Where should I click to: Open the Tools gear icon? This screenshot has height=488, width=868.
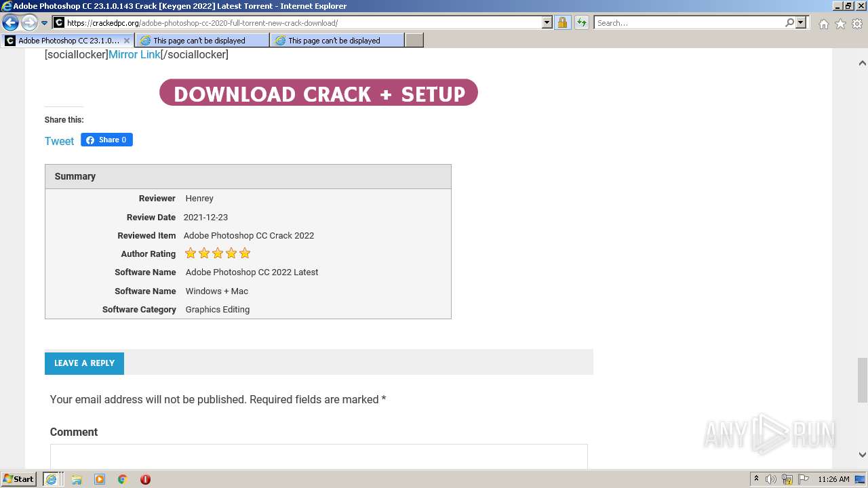[x=857, y=24]
